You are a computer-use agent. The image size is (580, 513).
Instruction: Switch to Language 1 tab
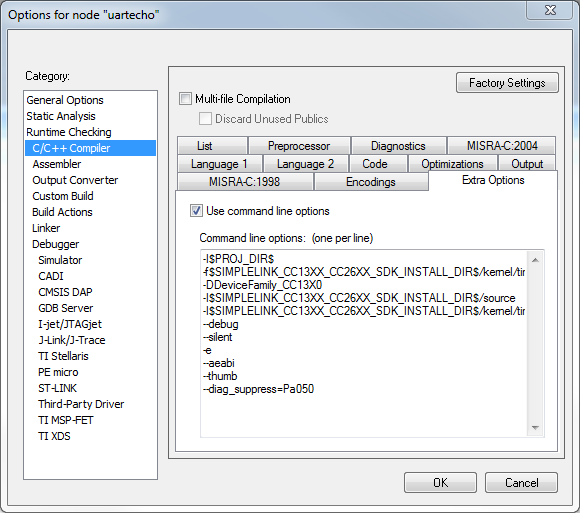pos(219,164)
